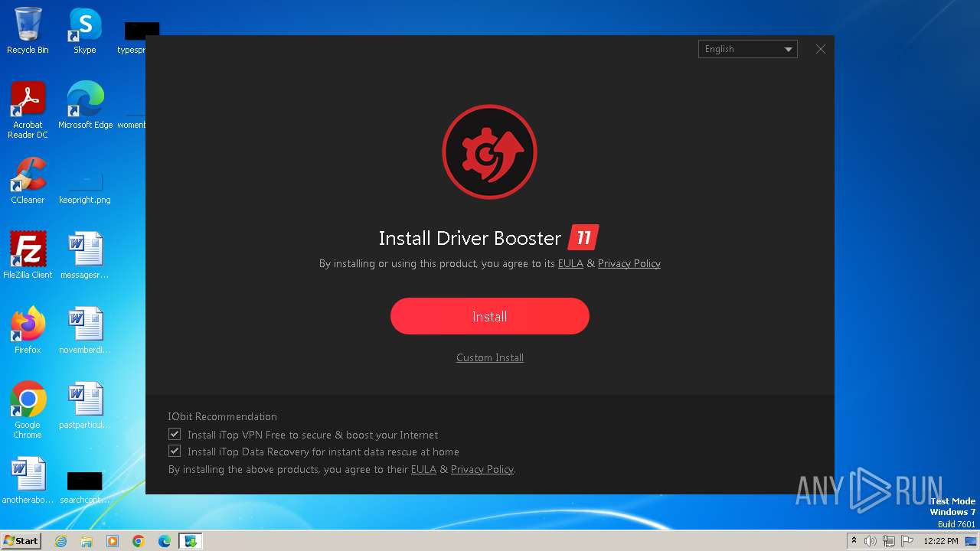Close the Driver Booster installer window
This screenshot has height=551, width=980.
click(x=821, y=49)
